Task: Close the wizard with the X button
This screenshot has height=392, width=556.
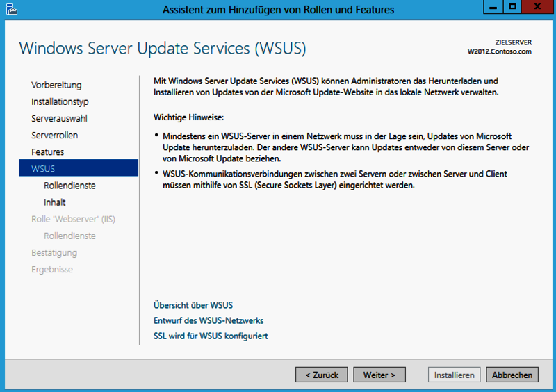Action: (537, 7)
